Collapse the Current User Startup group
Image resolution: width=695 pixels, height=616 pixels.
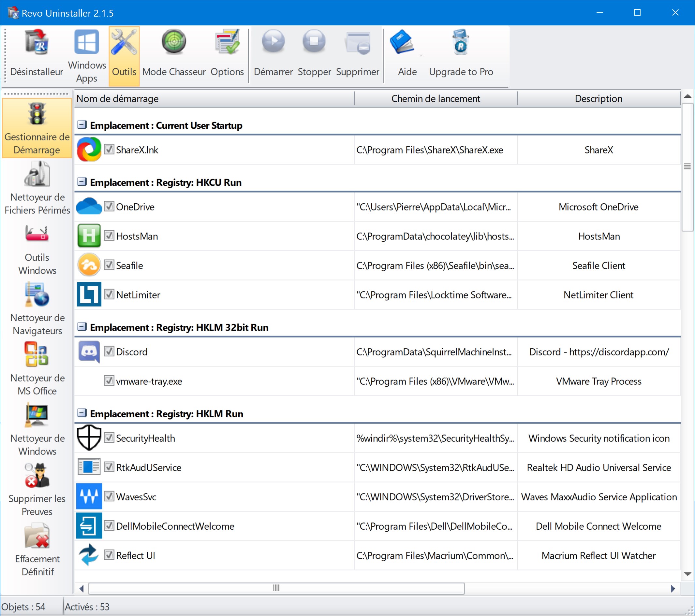click(x=81, y=125)
